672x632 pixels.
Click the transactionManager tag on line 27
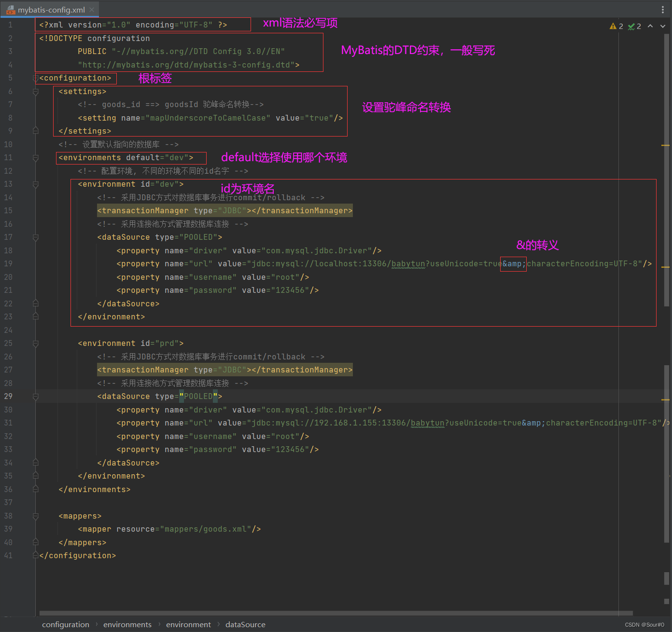(225, 370)
